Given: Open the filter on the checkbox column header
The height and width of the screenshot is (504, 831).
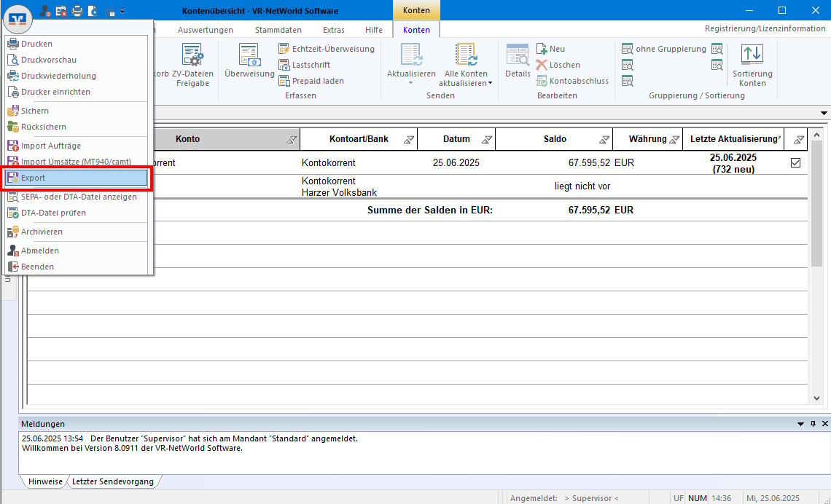Looking at the screenshot, I should [799, 140].
